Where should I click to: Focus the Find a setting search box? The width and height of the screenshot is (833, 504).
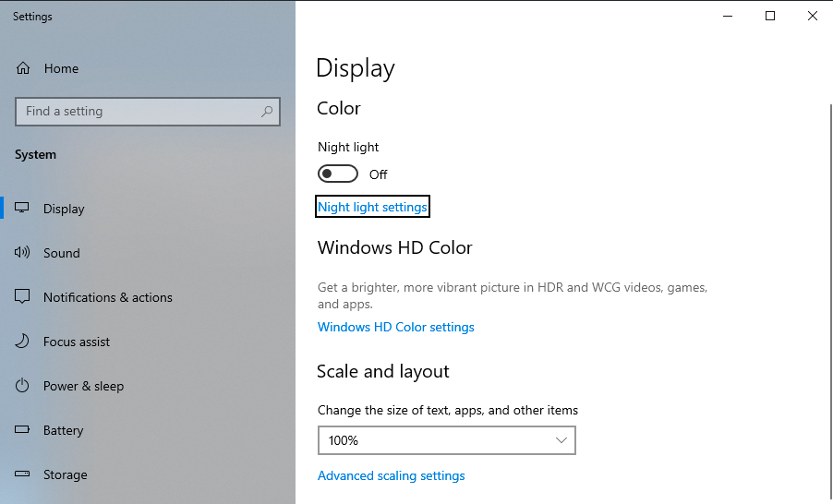(139, 112)
